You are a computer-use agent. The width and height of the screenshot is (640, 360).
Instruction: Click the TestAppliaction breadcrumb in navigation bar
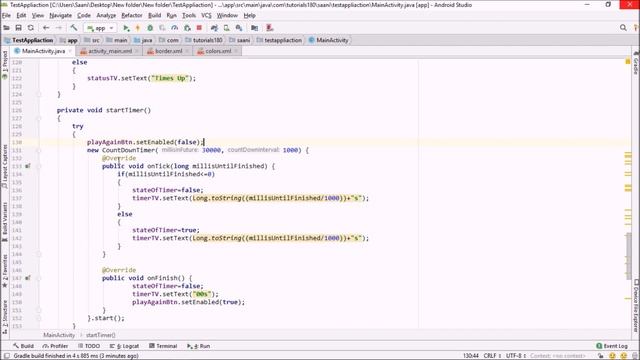[29, 40]
